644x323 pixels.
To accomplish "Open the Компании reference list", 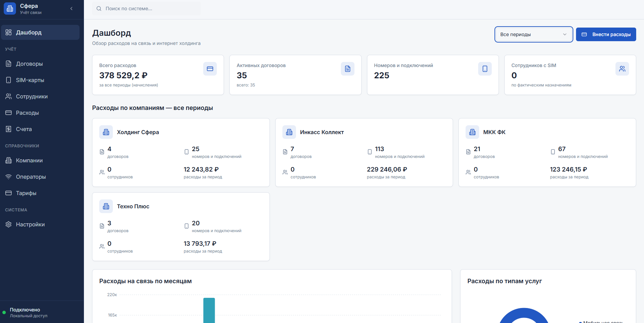I will 40,160.
